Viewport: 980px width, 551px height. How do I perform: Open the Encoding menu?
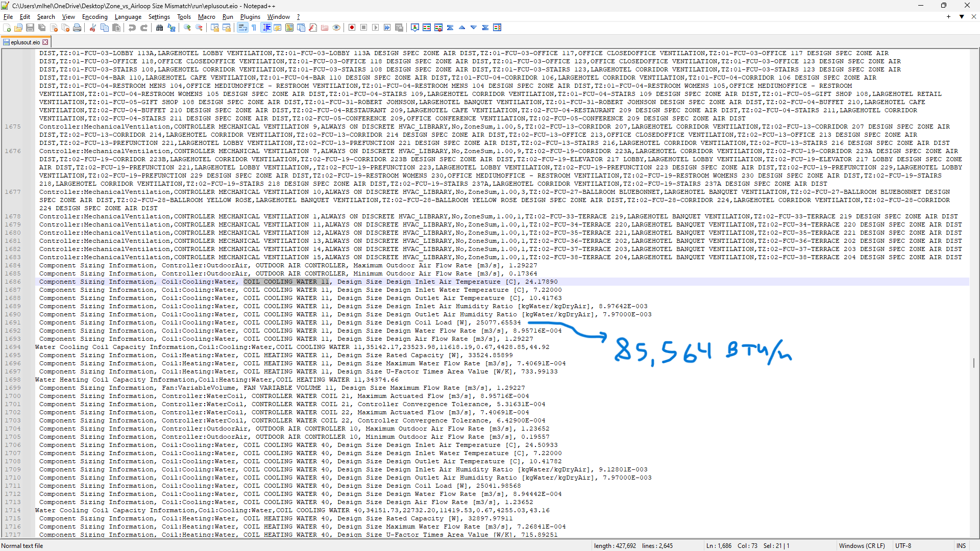click(94, 17)
